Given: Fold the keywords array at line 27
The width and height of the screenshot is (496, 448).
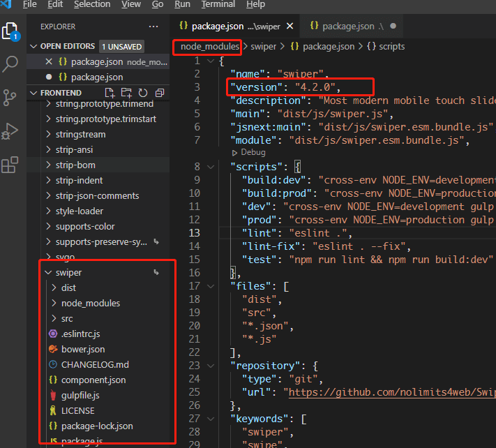Looking at the screenshot, I should click(x=211, y=419).
